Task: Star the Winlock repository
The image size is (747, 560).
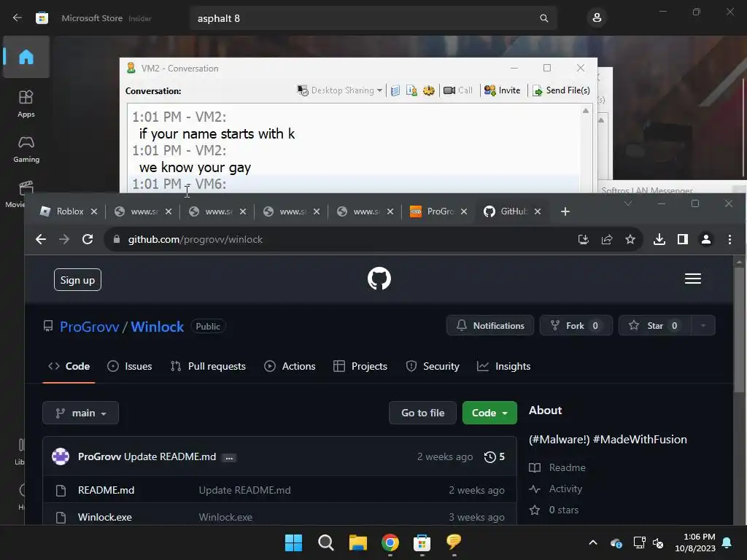Action: pyautogui.click(x=655, y=326)
